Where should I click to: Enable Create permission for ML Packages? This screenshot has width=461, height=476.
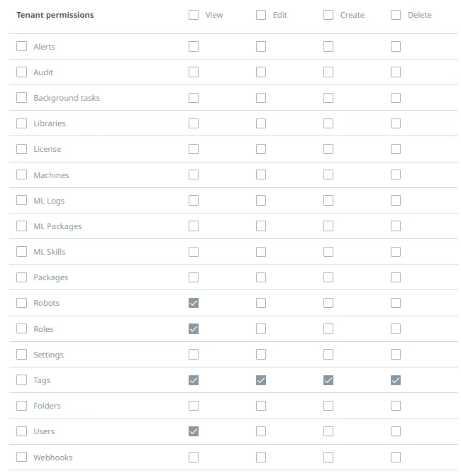(x=328, y=226)
